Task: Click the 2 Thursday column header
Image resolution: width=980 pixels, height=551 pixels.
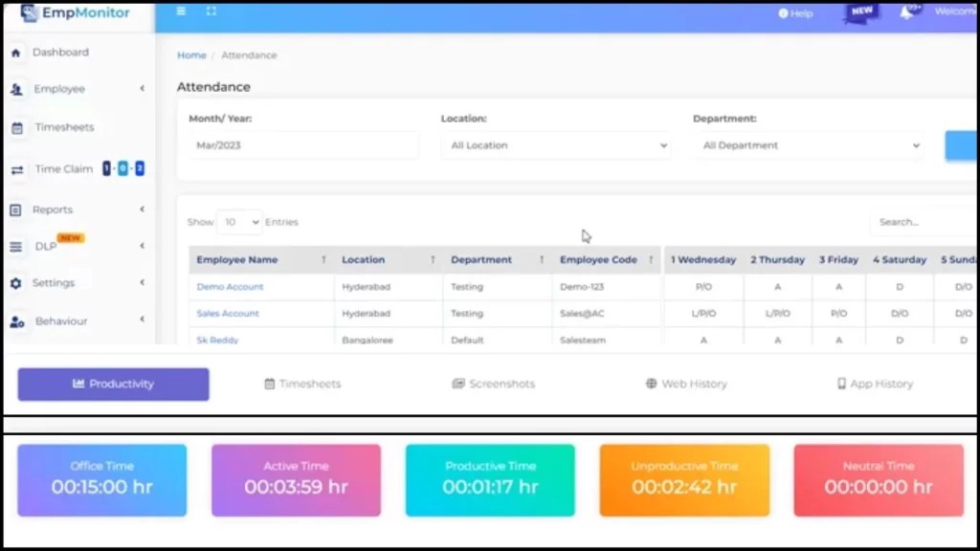Action: pyautogui.click(x=777, y=260)
